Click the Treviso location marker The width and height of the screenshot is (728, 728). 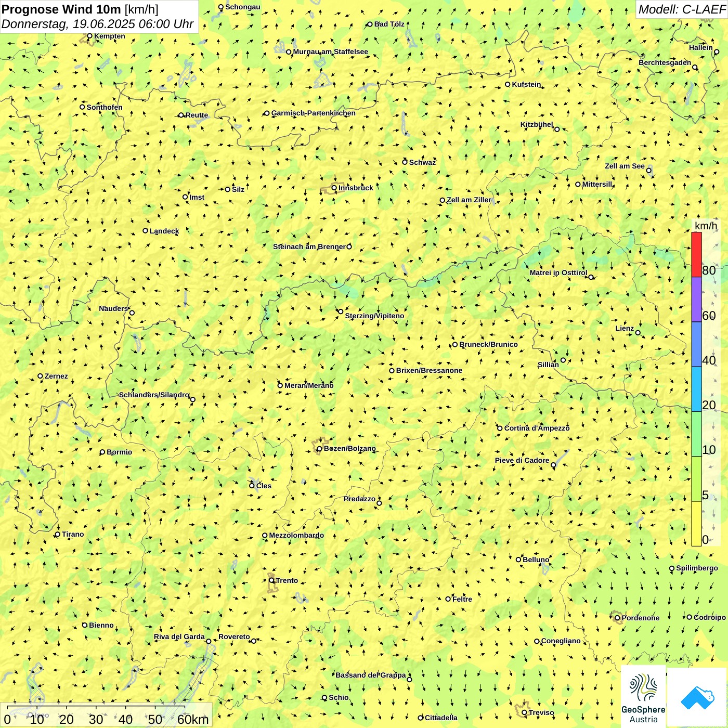coord(524,713)
